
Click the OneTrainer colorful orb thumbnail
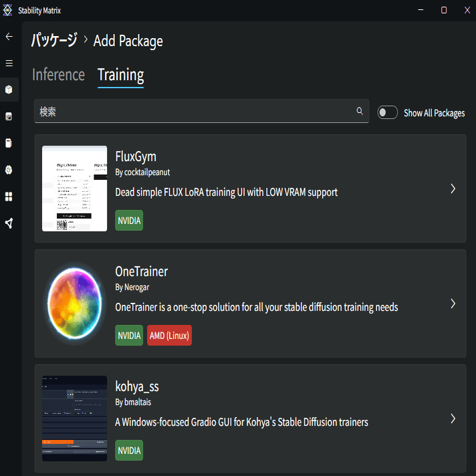[x=75, y=304]
